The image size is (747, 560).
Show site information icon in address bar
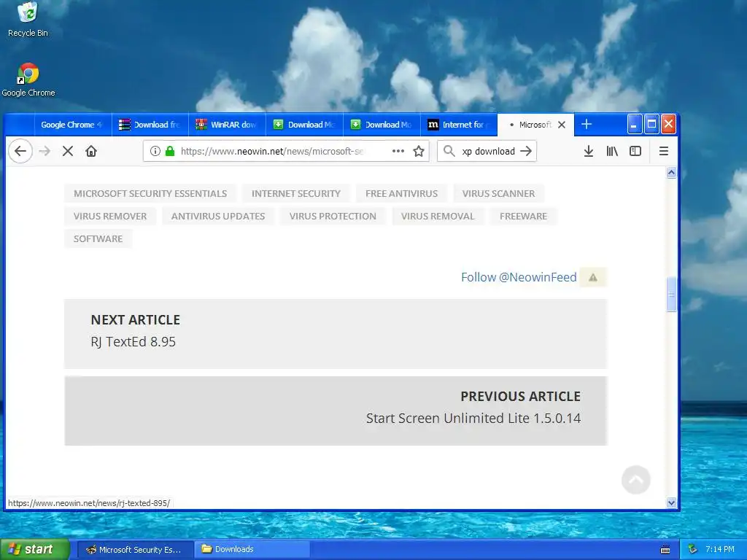click(x=155, y=151)
